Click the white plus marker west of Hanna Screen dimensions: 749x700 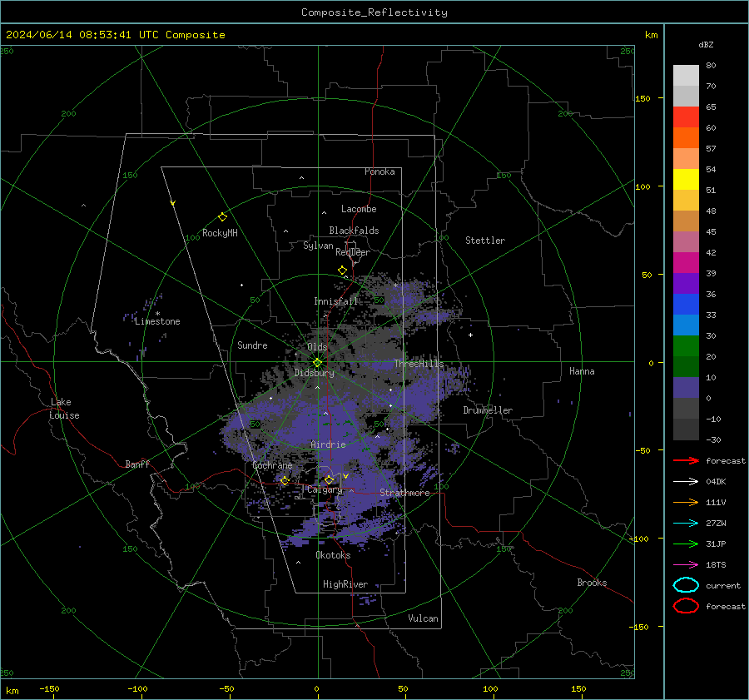click(x=470, y=335)
